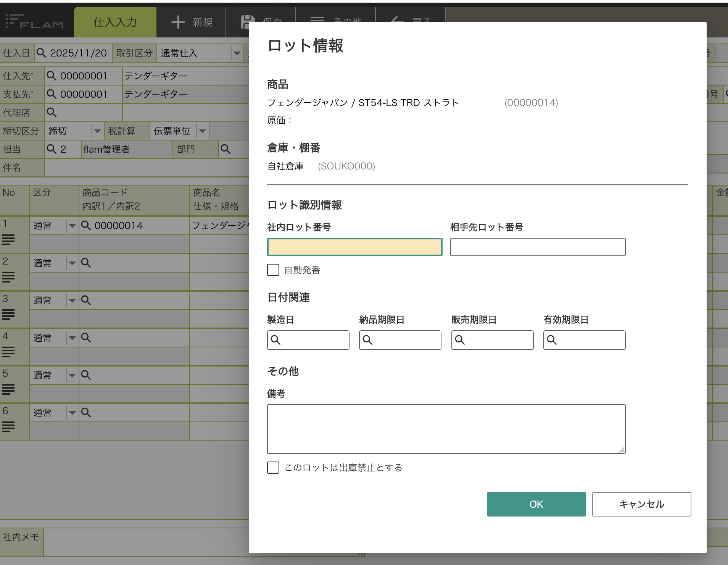Click the 担当 search magnifier icon
The width and height of the screenshot is (728, 565).
[x=52, y=149]
